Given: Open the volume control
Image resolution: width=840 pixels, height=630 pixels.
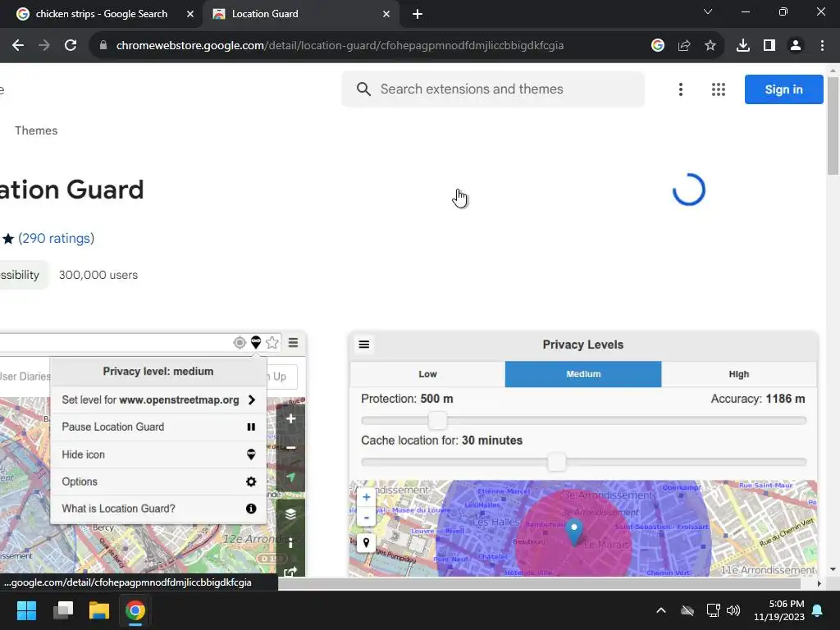Looking at the screenshot, I should (733, 610).
